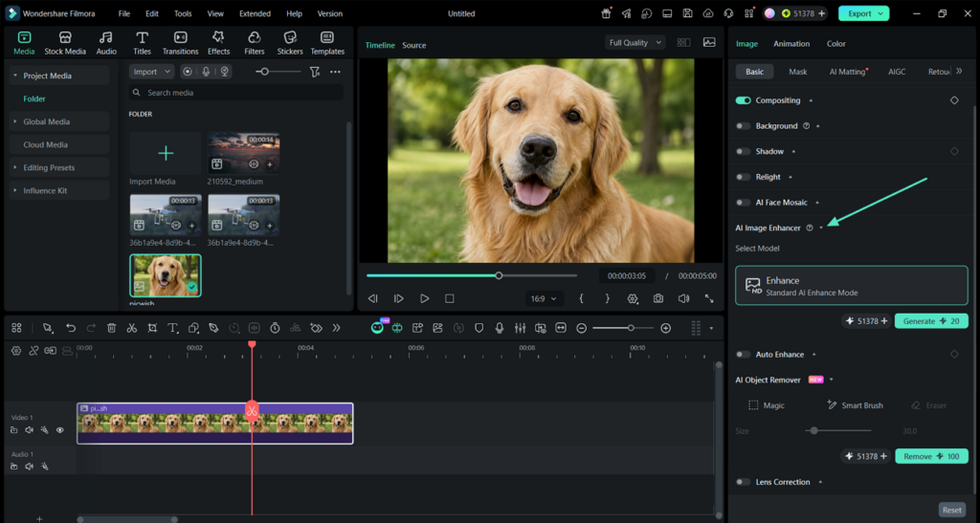Take a snapshot with the camera icon
Screen dimensions: 980x523
pyautogui.click(x=658, y=299)
